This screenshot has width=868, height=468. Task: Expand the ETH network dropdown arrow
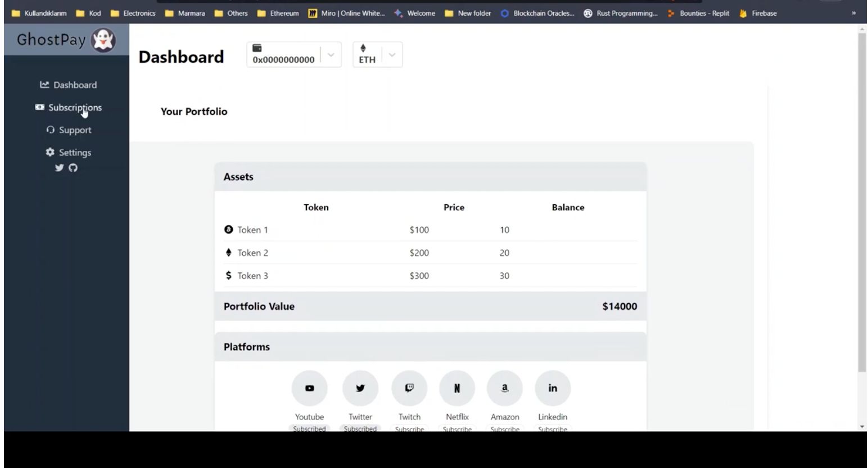(x=392, y=55)
